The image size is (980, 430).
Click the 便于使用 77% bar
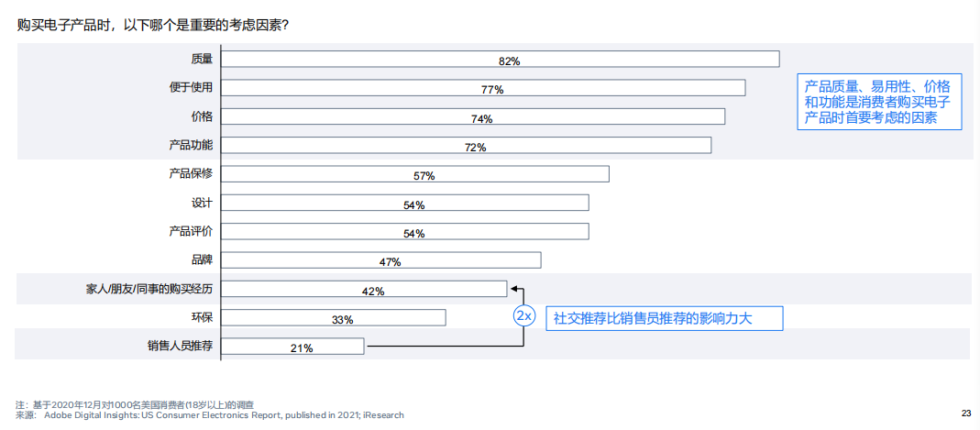483,88
